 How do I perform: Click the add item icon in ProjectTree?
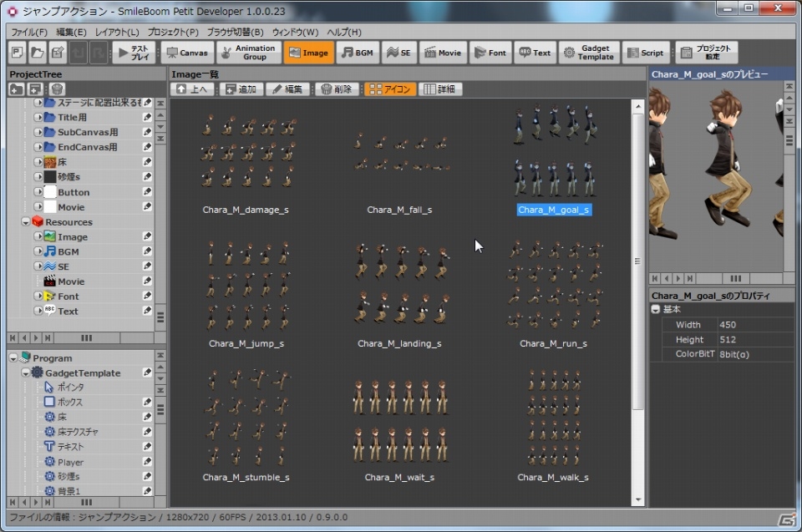click(x=35, y=89)
